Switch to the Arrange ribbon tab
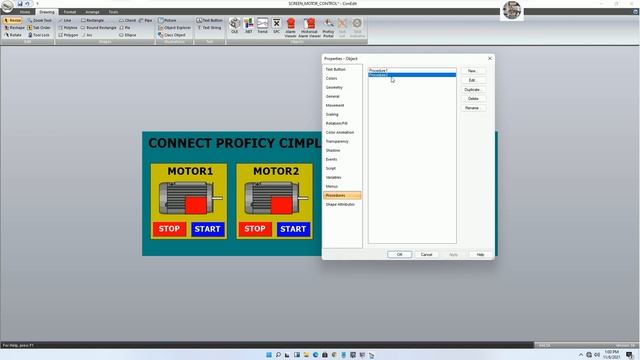The image size is (640, 360). [92, 12]
